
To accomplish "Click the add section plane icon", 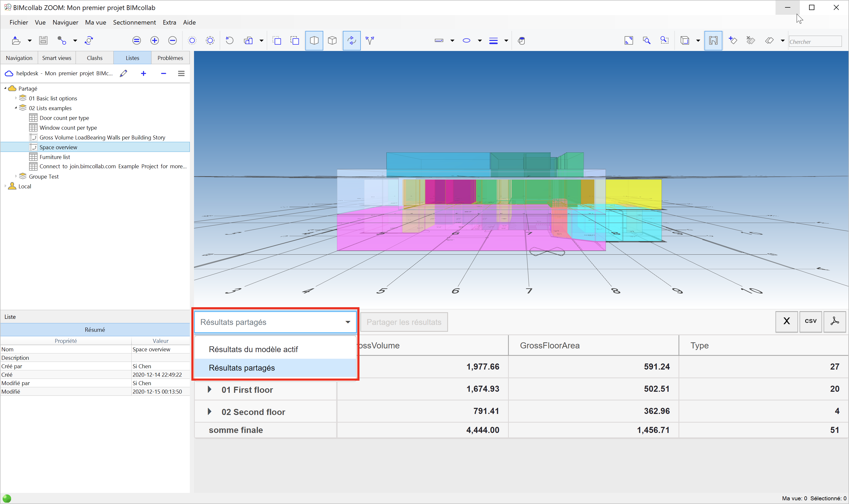I will (x=733, y=41).
